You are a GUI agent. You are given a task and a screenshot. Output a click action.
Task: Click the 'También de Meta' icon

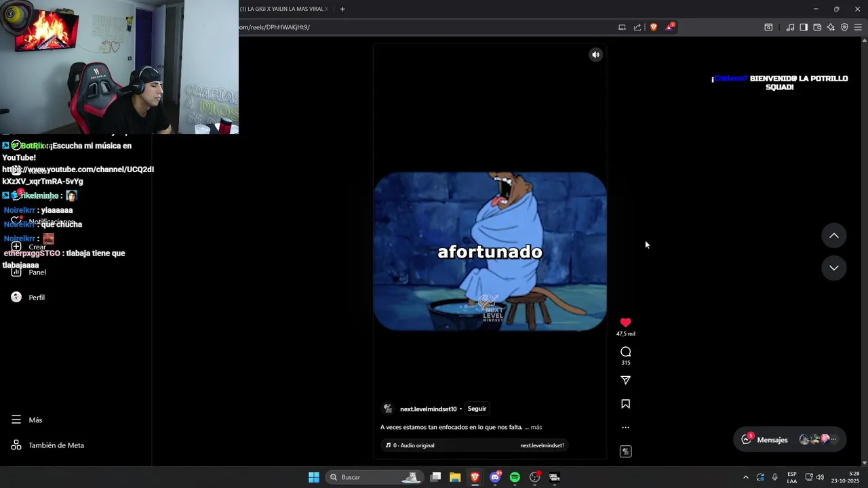[x=16, y=445]
